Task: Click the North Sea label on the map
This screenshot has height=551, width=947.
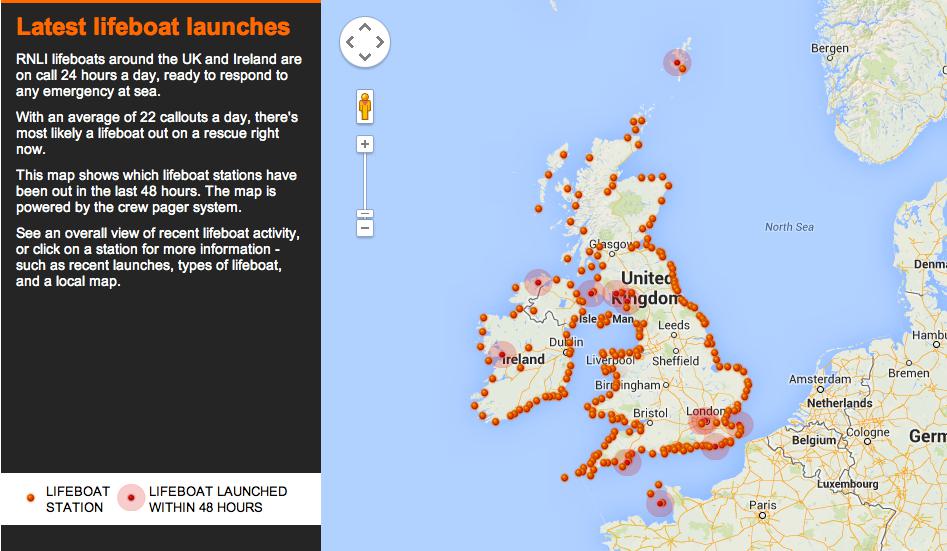Action: (x=789, y=227)
